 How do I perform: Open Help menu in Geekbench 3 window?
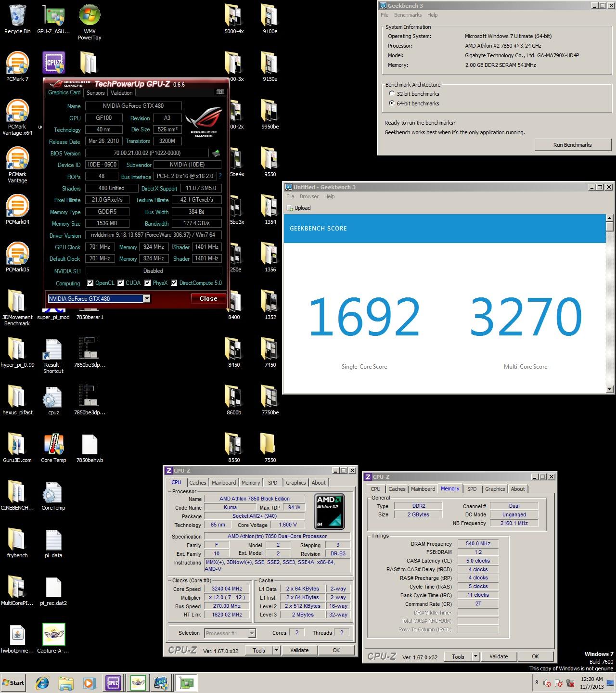point(433,15)
